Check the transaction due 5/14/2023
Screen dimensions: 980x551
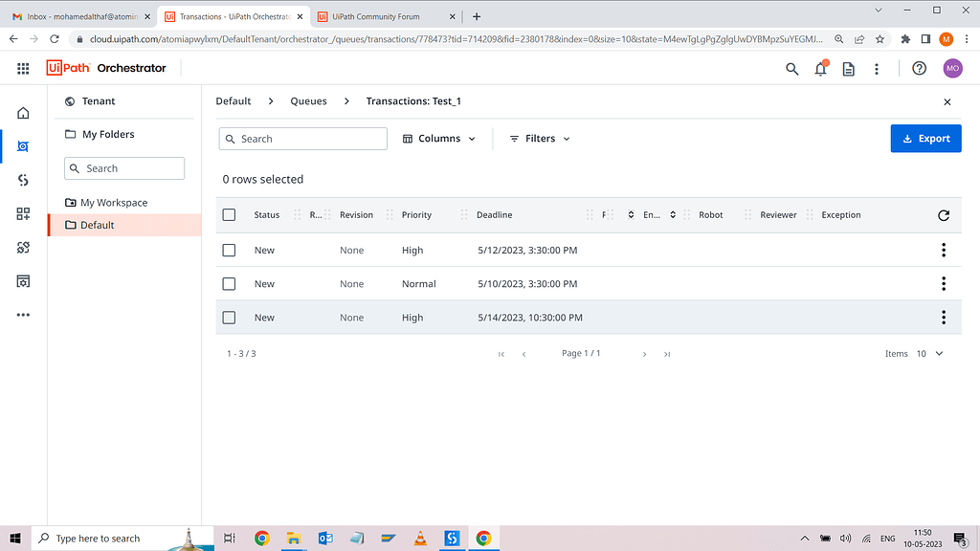229,317
